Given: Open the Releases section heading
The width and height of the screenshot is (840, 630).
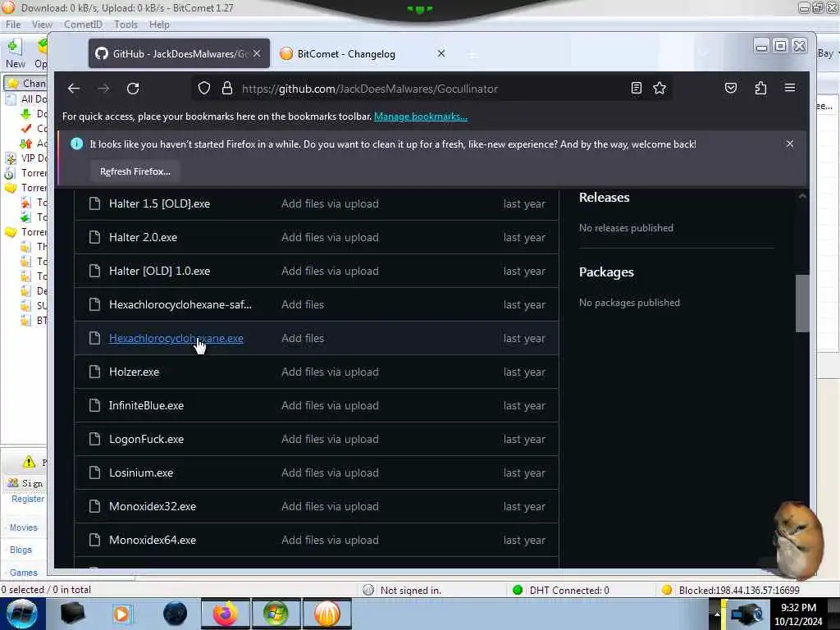Looking at the screenshot, I should pos(605,197).
